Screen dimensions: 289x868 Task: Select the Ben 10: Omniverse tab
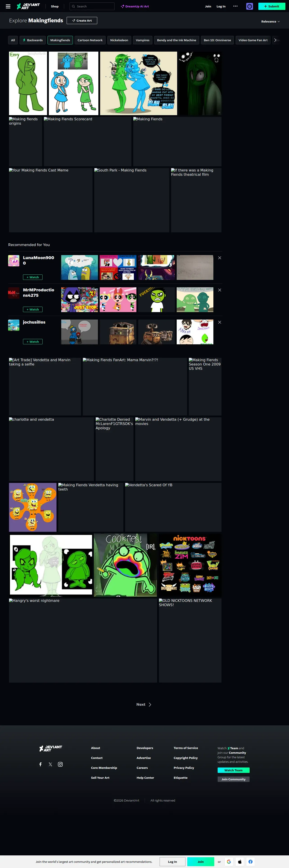click(217, 40)
